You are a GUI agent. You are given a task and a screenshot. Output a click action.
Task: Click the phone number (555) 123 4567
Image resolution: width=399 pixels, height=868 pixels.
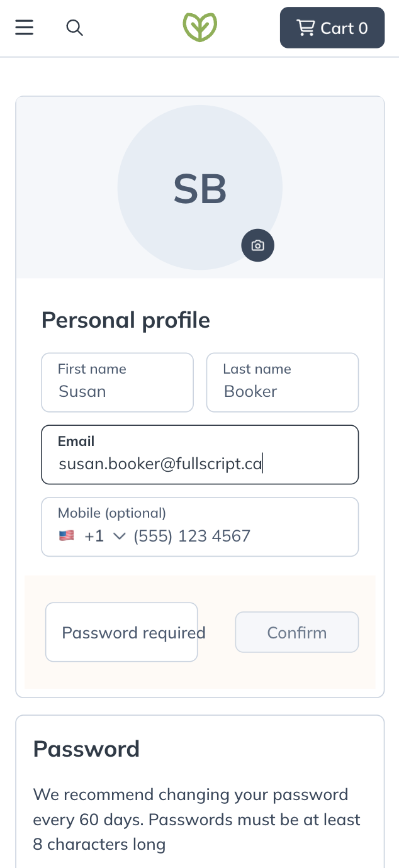tap(191, 535)
